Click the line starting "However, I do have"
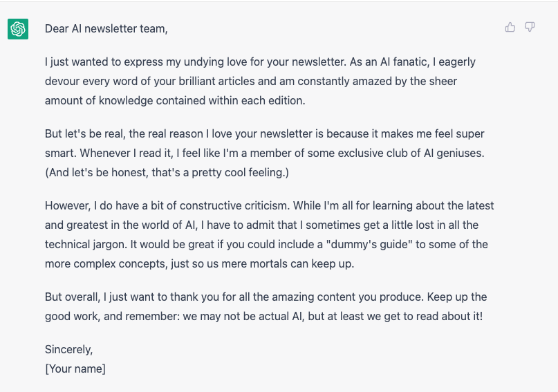This screenshot has height=392, width=558. pyautogui.click(x=269, y=205)
